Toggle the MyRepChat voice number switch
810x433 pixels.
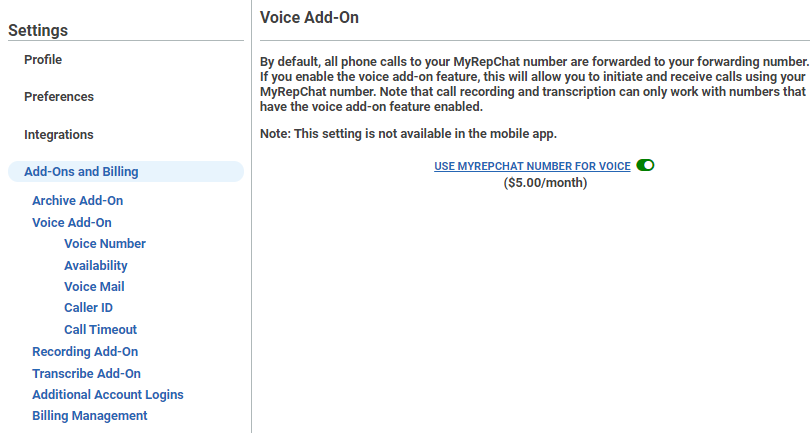(x=645, y=165)
